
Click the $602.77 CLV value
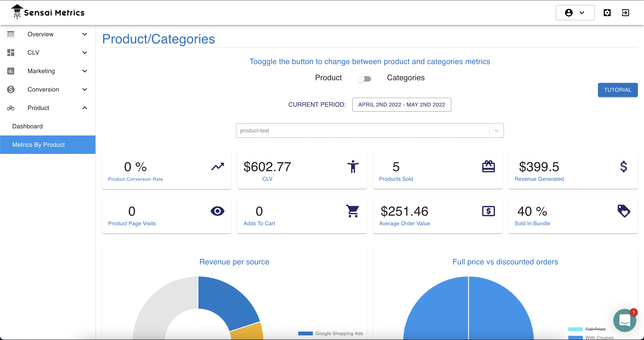tap(267, 167)
